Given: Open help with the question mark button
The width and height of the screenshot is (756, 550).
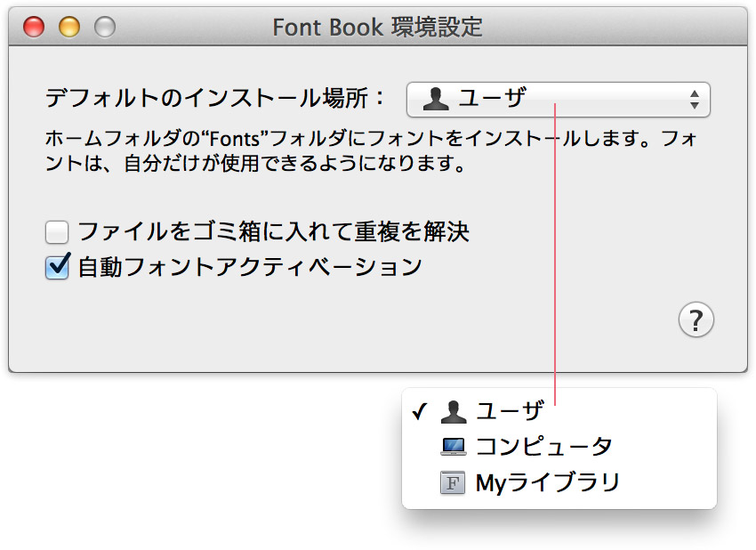Looking at the screenshot, I should pos(696,319).
